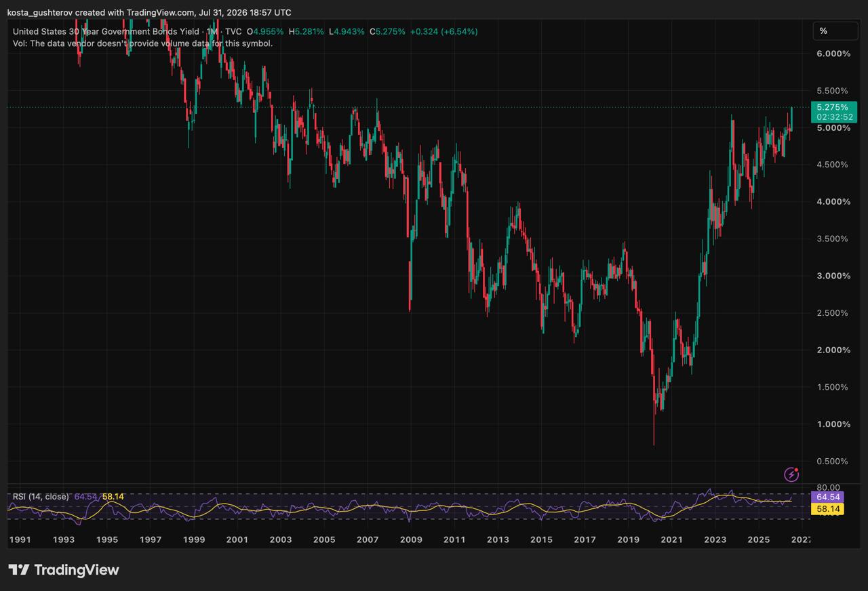
Task: Click the 1M interval in the chart legend
Action: coord(213,31)
